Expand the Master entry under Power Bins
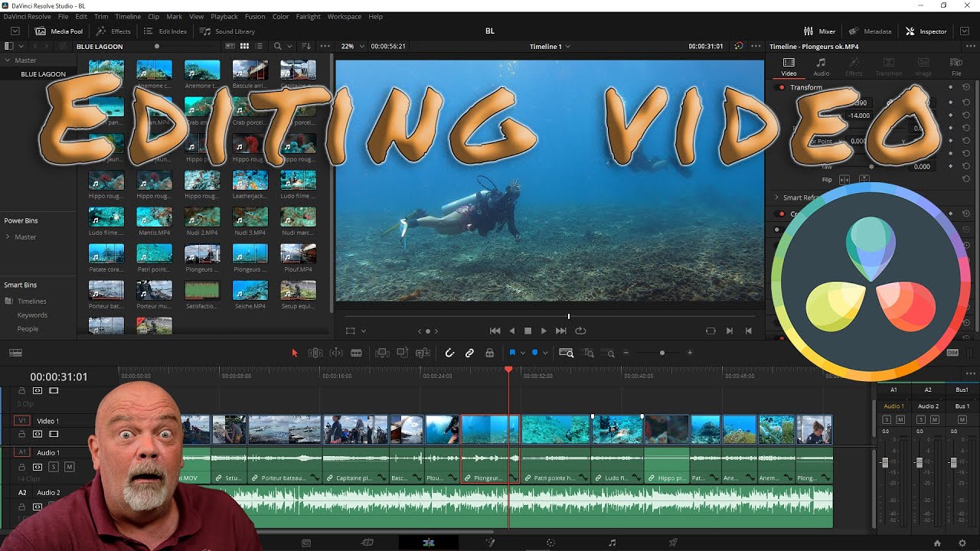Image resolution: width=980 pixels, height=551 pixels. click(8, 237)
